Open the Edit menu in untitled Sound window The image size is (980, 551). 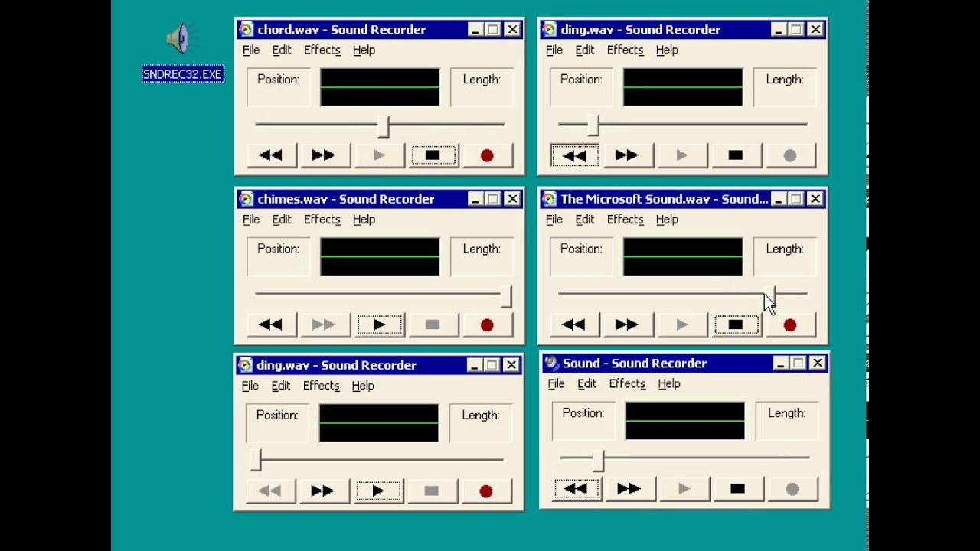587,383
